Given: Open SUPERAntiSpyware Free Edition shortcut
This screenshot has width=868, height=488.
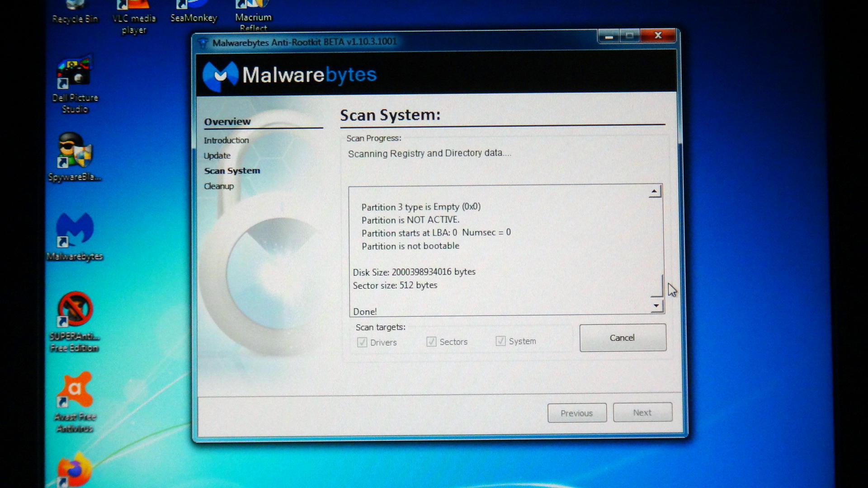Looking at the screenshot, I should 75,322.
